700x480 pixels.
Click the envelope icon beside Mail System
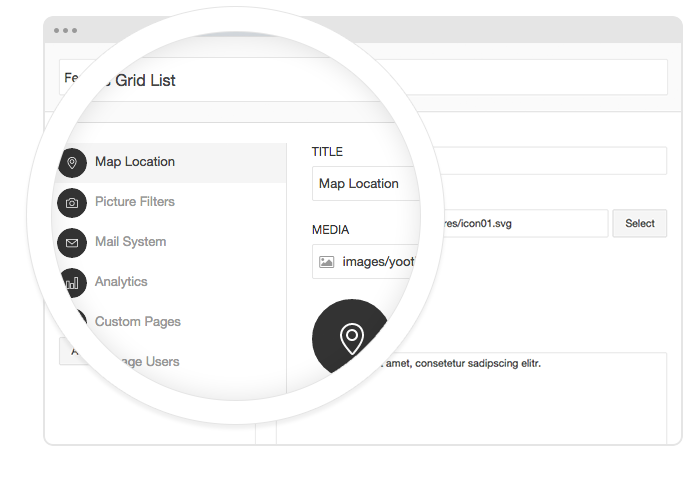point(72,242)
